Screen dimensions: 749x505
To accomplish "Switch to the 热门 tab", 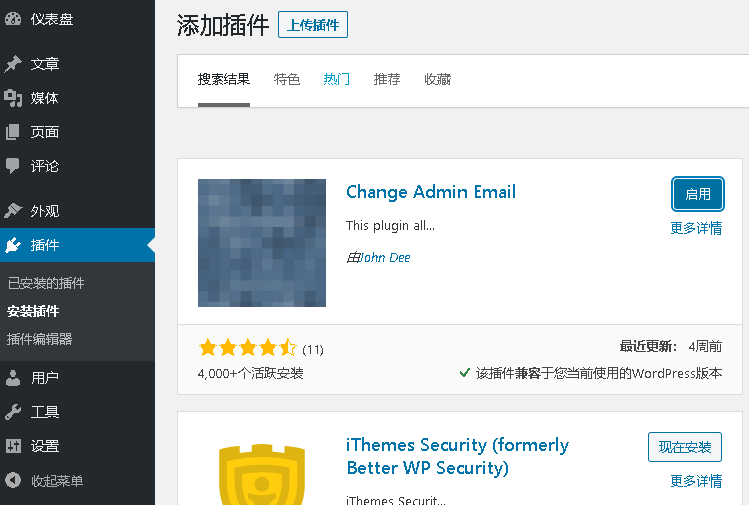I will [337, 79].
